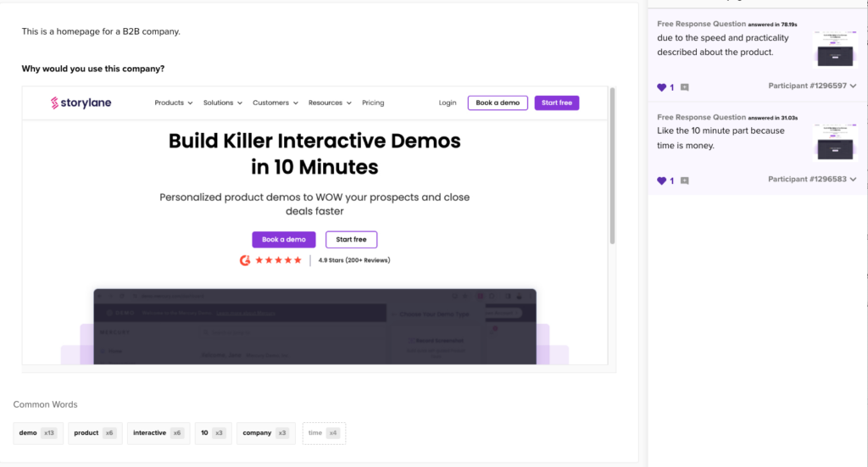This screenshot has height=467, width=868.
Task: Expand the Resources menu
Action: tap(330, 103)
